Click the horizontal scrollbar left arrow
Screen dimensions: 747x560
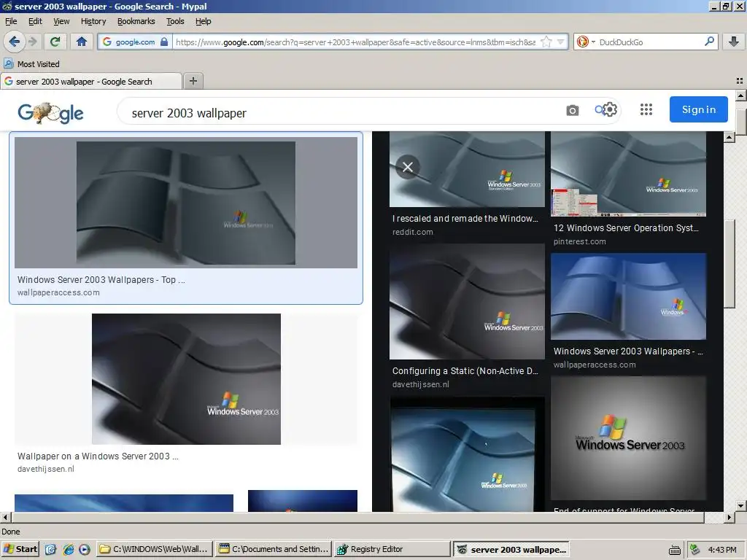click(5, 517)
